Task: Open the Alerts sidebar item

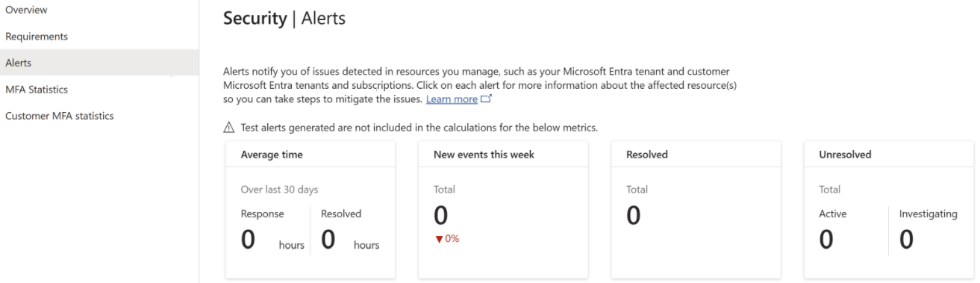Action: click(x=99, y=63)
